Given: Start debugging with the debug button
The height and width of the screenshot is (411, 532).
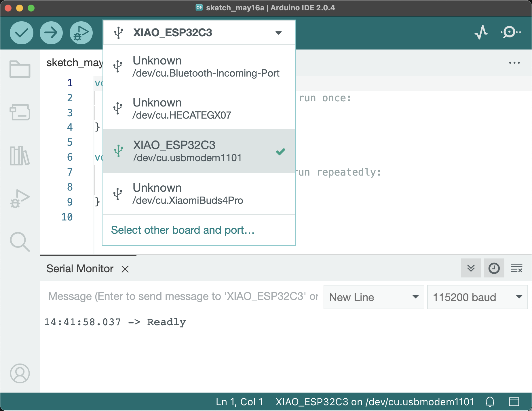Looking at the screenshot, I should pyautogui.click(x=81, y=33).
